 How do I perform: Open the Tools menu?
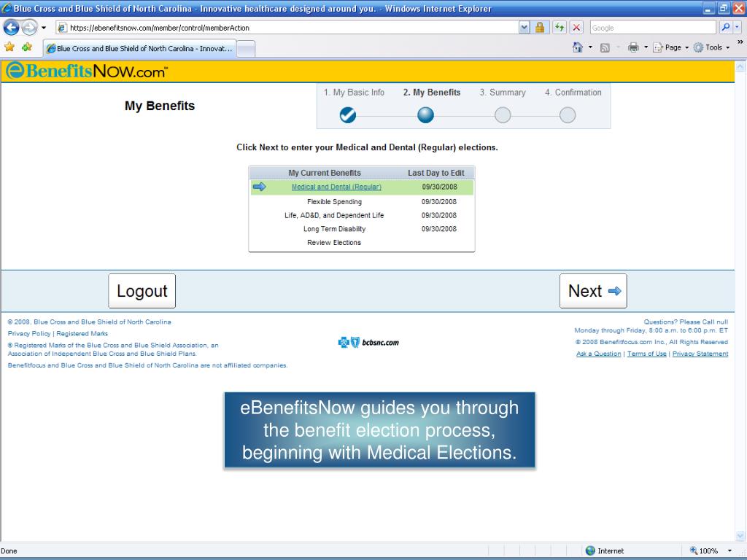click(712, 47)
